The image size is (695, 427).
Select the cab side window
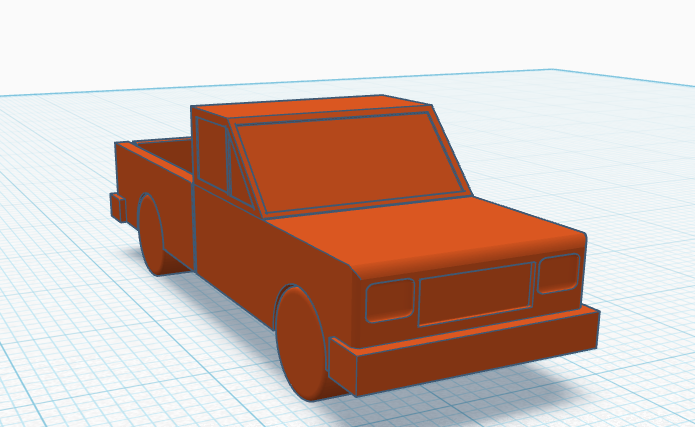[x=212, y=154]
